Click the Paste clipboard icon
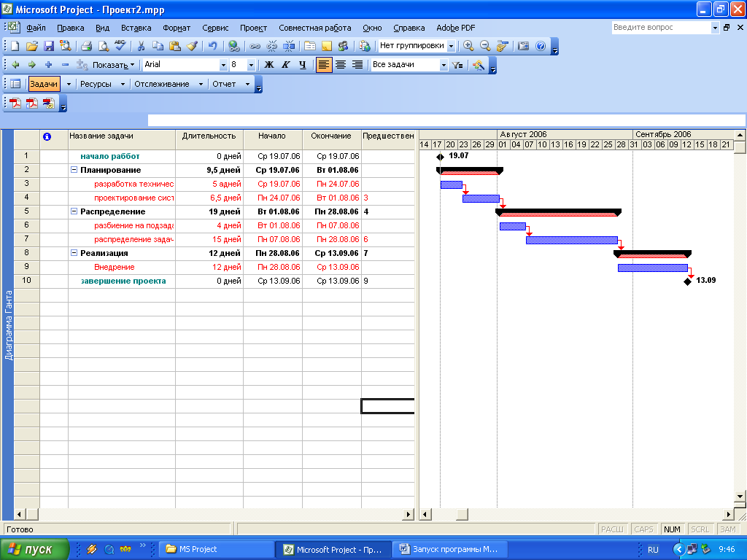Viewport: 747px width, 560px height. [x=175, y=46]
